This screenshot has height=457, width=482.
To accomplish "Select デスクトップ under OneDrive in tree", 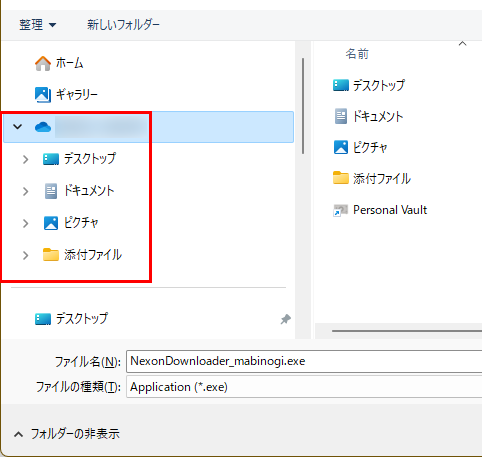I will [90, 159].
